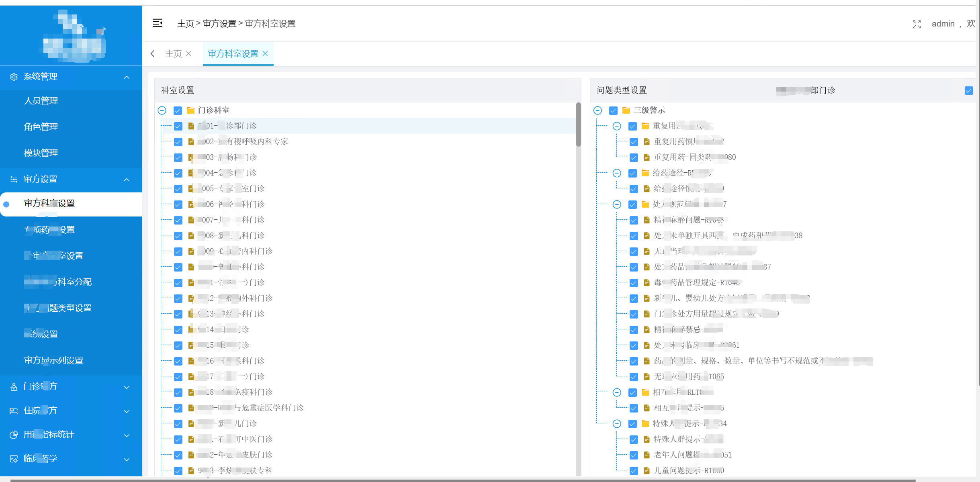Viewport: 980px width, 482px height.
Task: Uncheck the 门诊科室 root checkbox
Action: 178,110
